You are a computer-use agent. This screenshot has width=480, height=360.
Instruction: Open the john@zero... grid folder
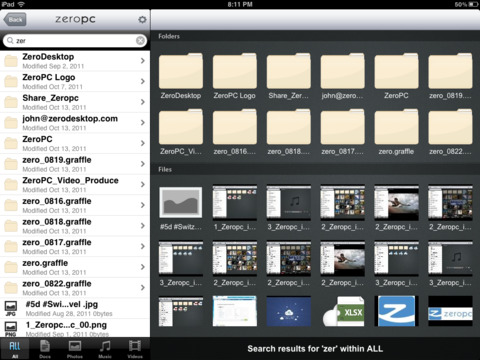click(x=342, y=76)
